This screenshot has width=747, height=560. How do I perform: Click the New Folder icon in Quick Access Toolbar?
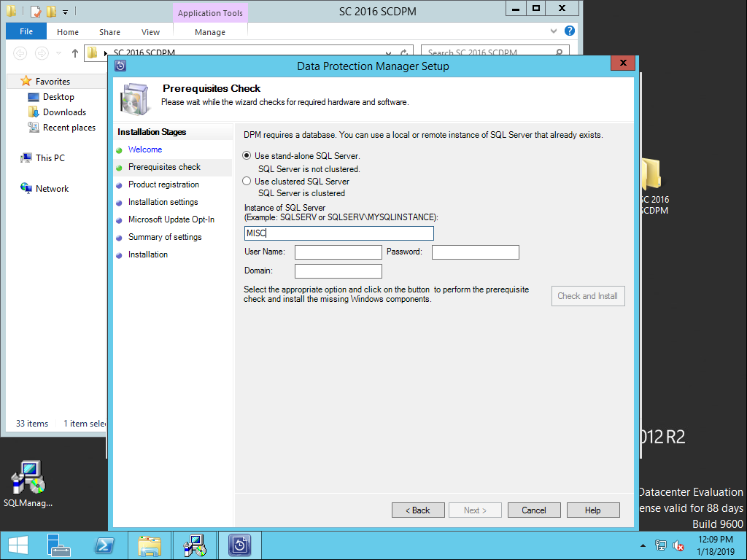51,12
